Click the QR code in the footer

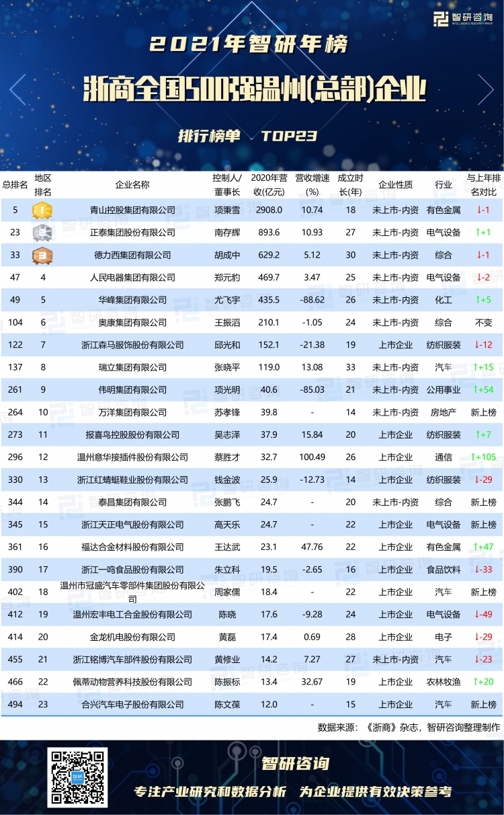point(77,777)
